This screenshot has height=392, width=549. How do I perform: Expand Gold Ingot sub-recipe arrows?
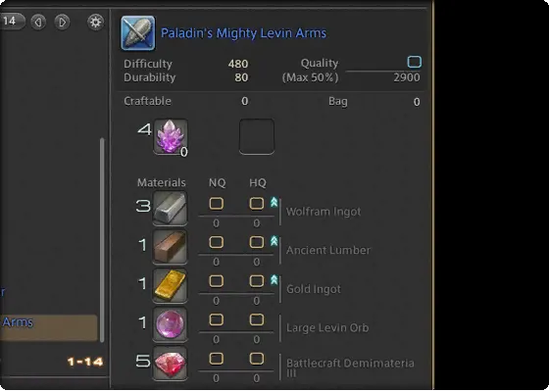[274, 279]
